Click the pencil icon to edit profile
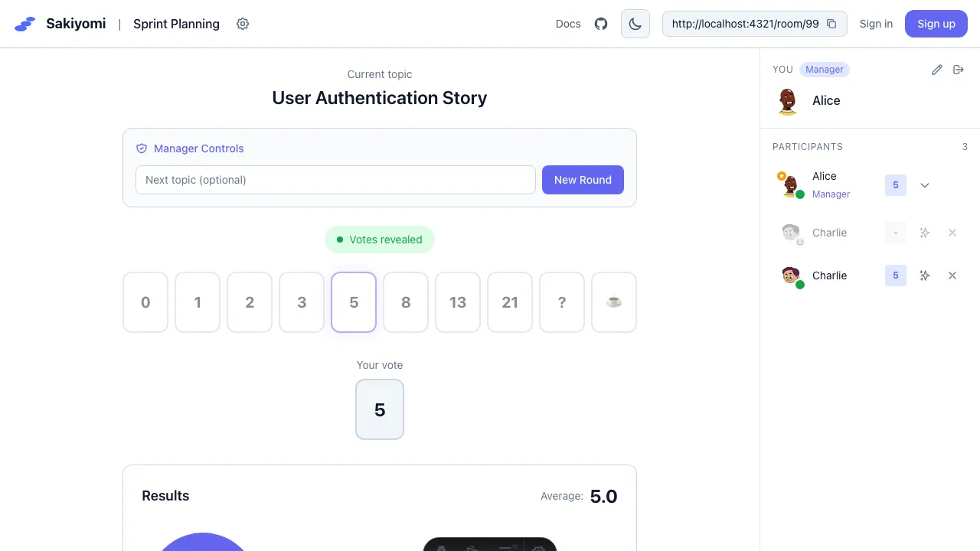 (x=936, y=70)
